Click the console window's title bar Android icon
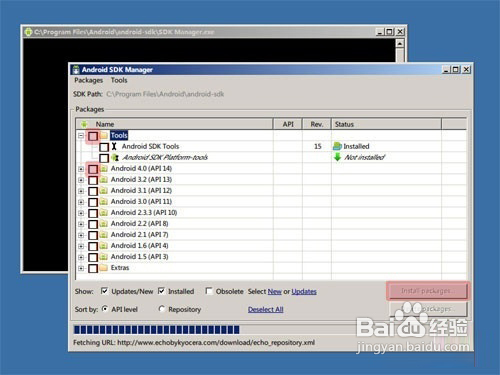The width and height of the screenshot is (500, 375). [29, 32]
